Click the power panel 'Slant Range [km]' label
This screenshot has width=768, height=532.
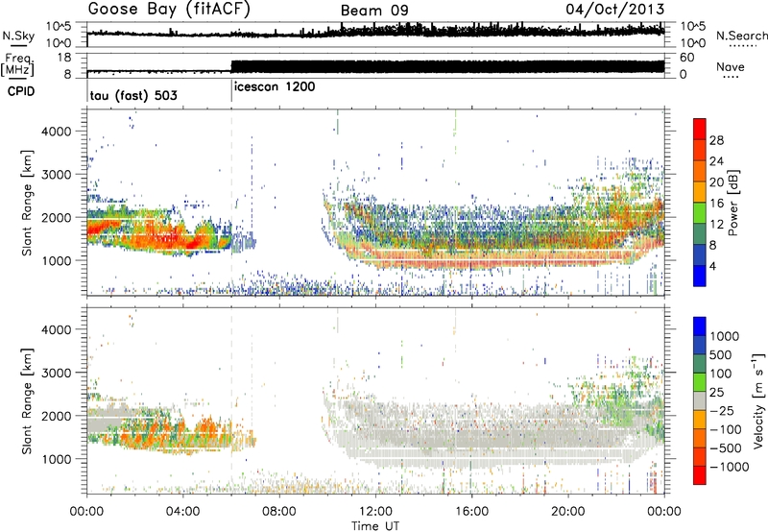[x=27, y=203]
